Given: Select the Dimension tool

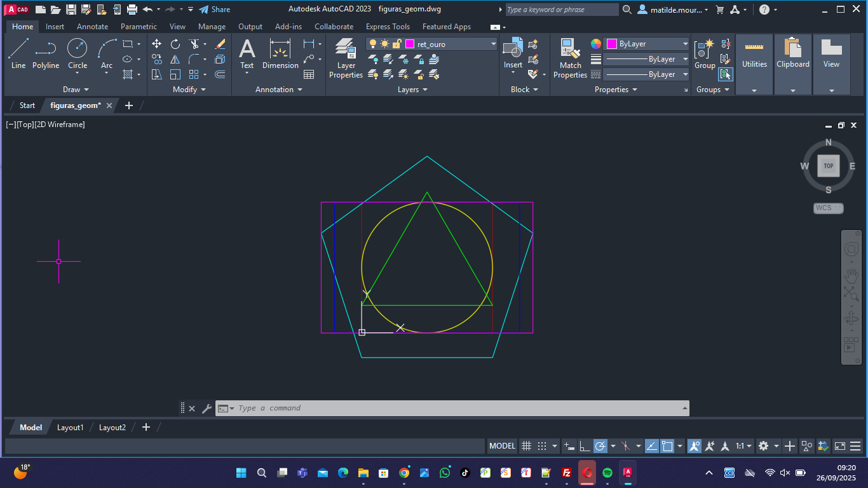Looking at the screenshot, I should 280,53.
